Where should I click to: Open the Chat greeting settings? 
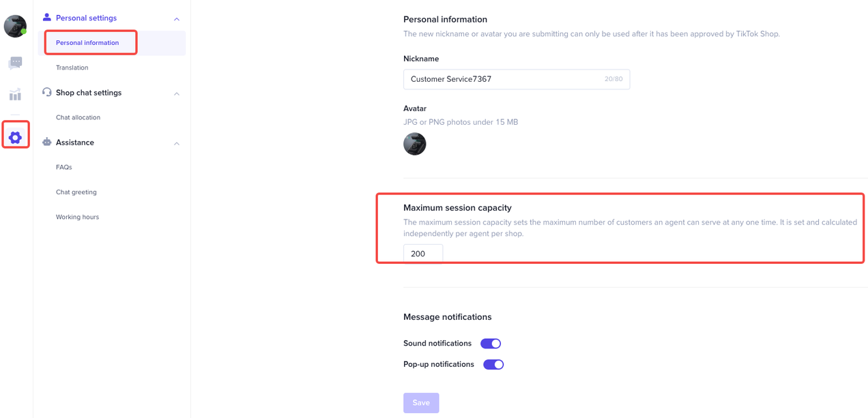[76, 192]
